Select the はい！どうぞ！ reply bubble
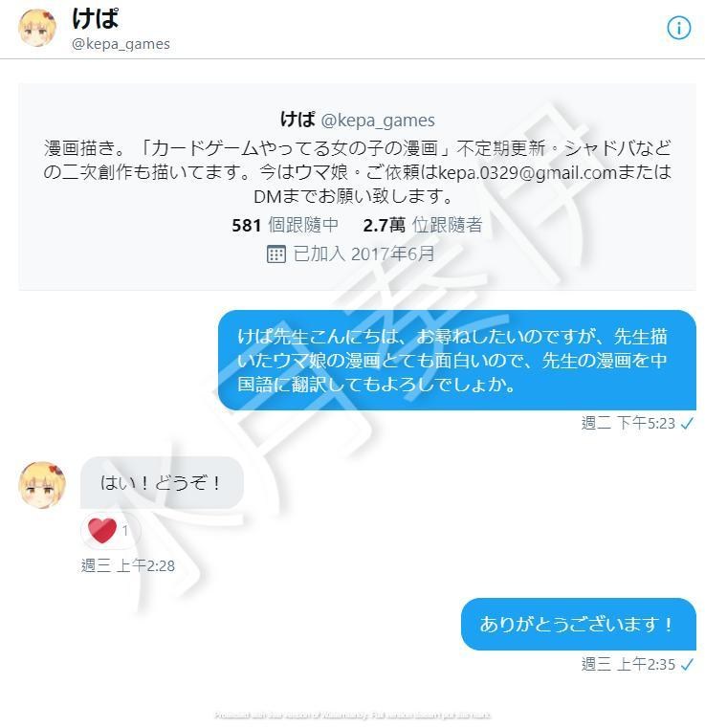This screenshot has width=705, height=728. pos(162,482)
